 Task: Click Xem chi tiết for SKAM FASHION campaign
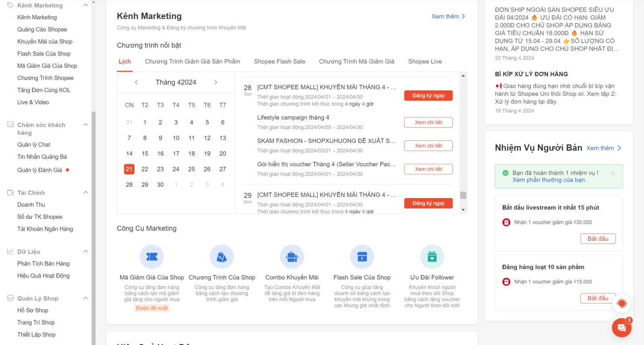(x=428, y=146)
